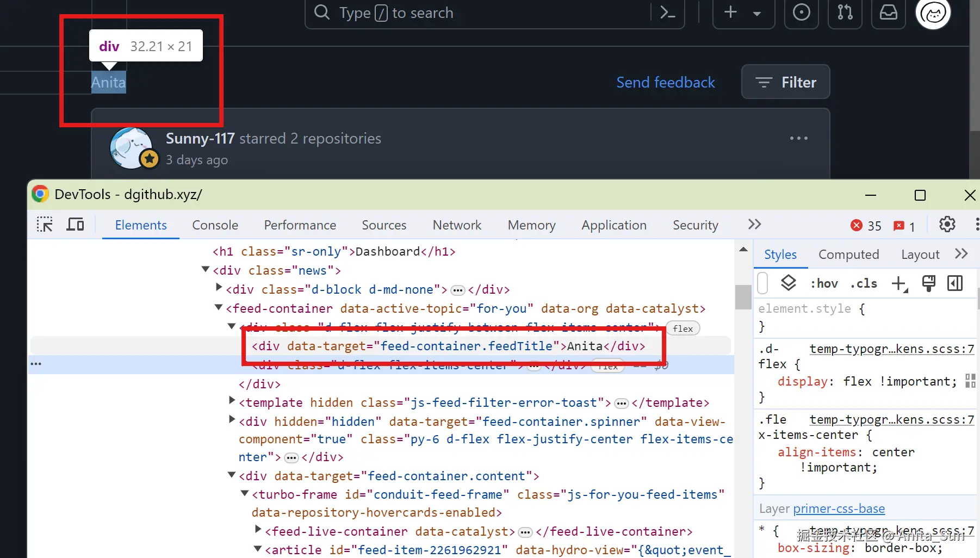Open the create-new dropdown caret
This screenshot has height=558, width=980.
point(756,14)
